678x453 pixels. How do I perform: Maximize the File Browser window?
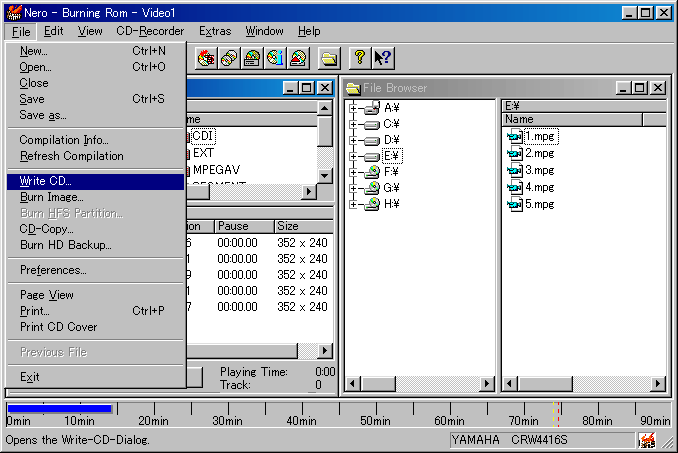click(640, 88)
